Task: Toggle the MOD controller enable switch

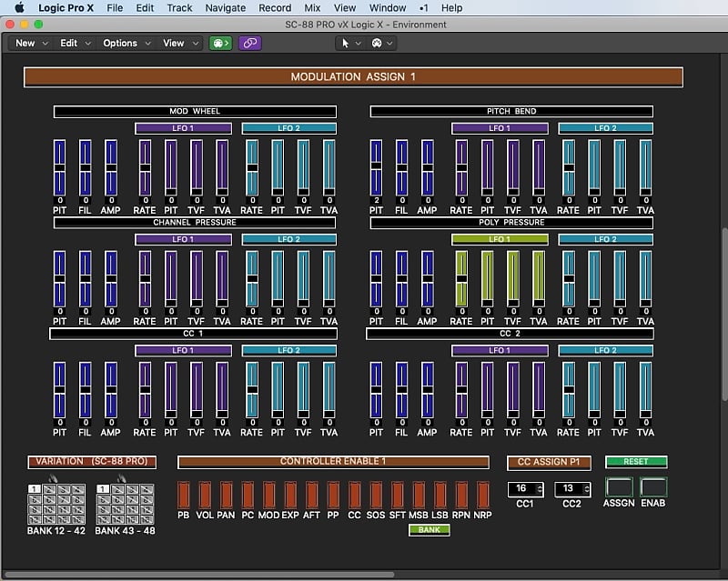Action: pos(268,496)
